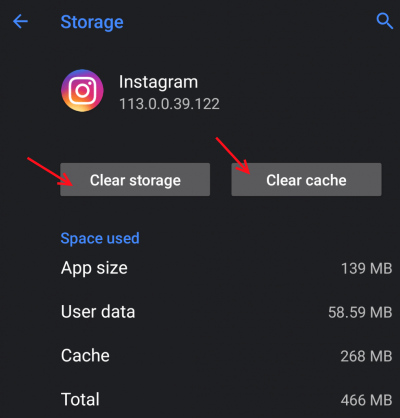Select the App size label
400x418 pixels.
coord(94,268)
